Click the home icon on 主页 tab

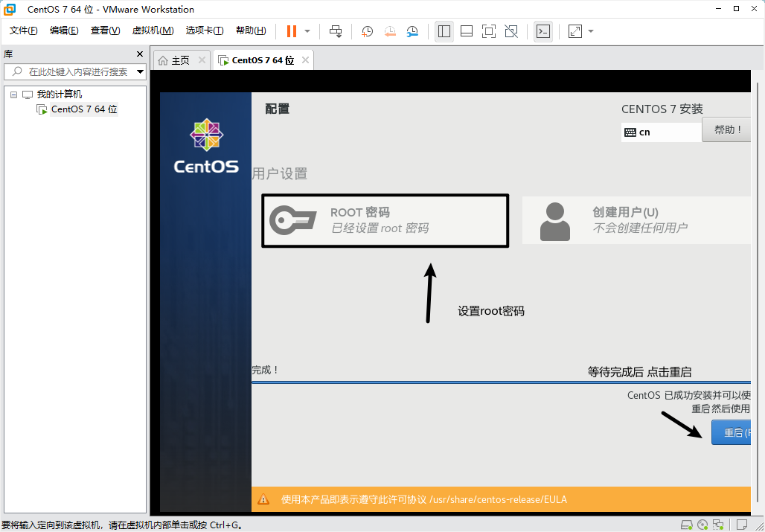(x=163, y=60)
